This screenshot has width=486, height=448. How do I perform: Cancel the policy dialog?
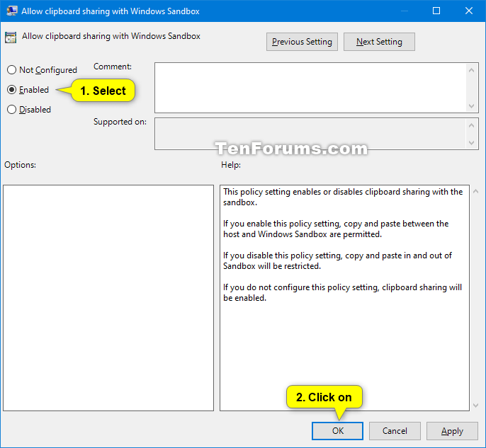[395, 431]
